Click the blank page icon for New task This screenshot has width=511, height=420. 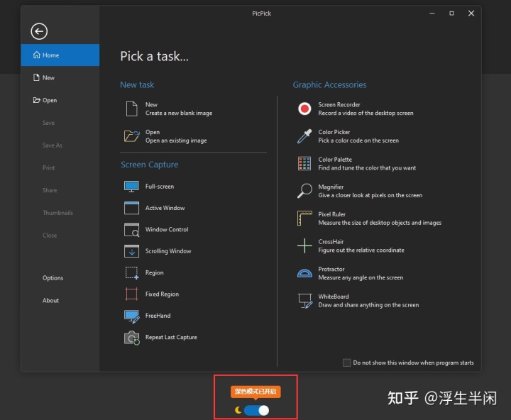tap(132, 109)
